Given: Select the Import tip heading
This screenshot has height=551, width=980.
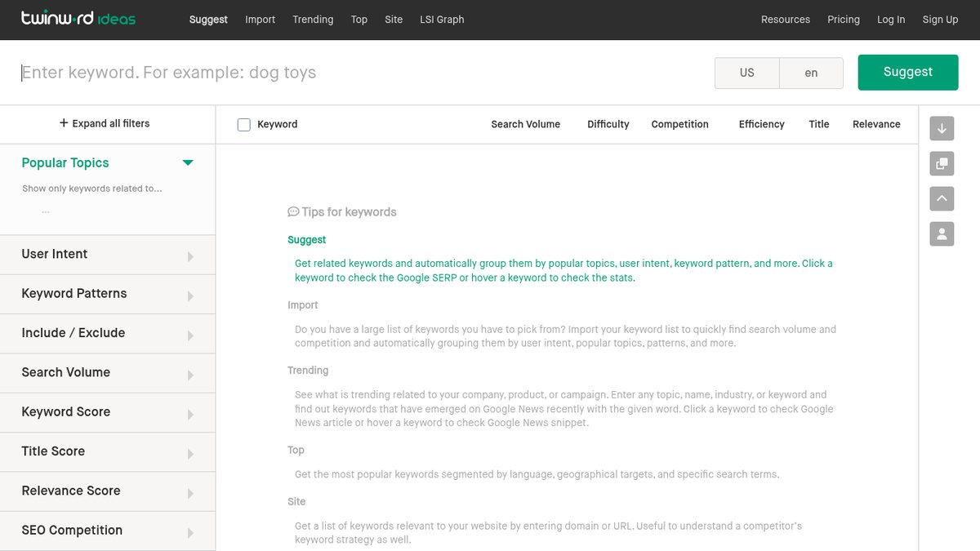Looking at the screenshot, I should coord(303,305).
